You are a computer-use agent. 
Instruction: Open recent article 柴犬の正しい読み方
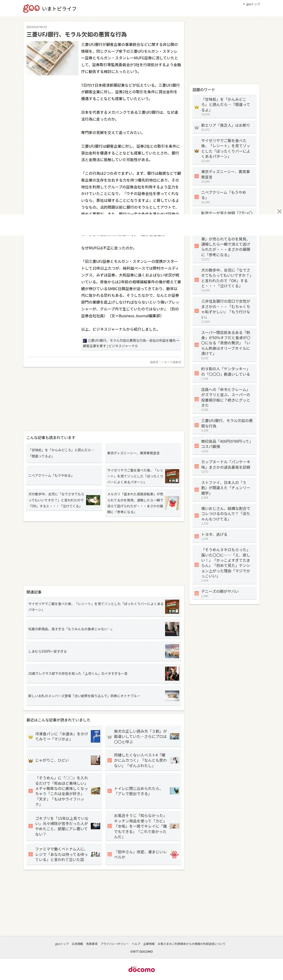pos(143,736)
